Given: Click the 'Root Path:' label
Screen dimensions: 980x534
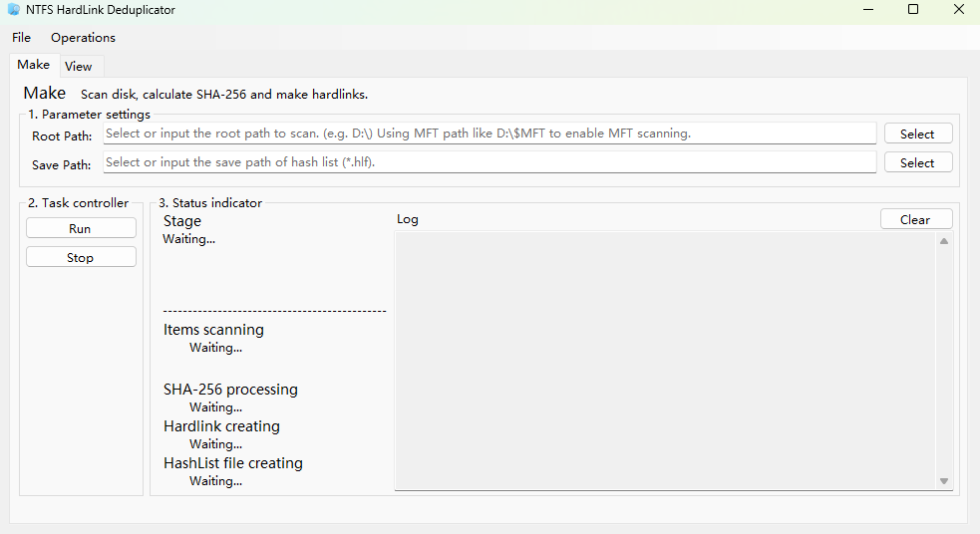Looking at the screenshot, I should click(x=62, y=136).
